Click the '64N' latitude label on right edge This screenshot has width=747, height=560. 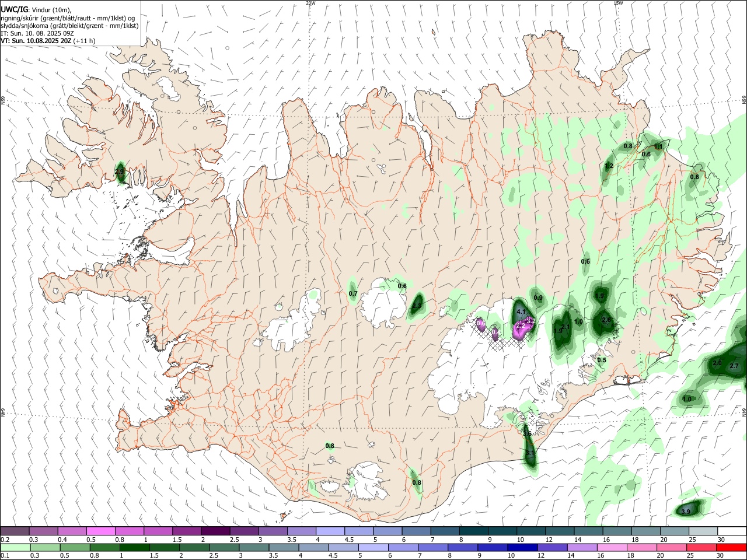[744, 411]
